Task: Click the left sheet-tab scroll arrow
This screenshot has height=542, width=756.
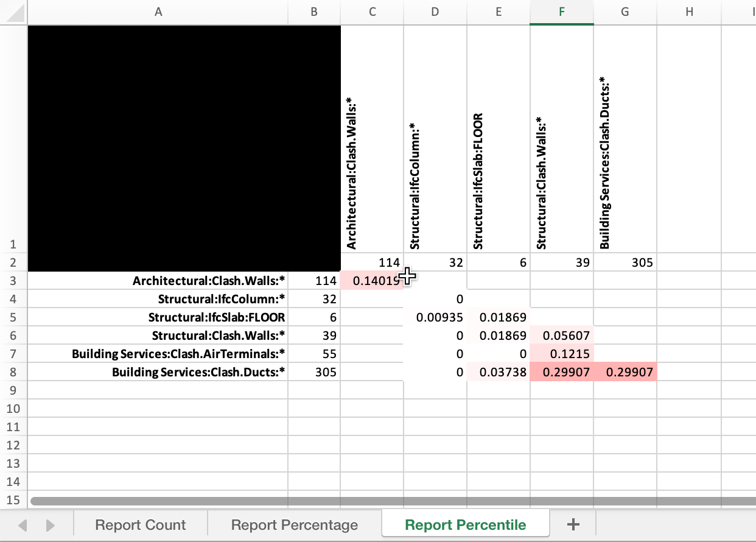Action: pos(23,524)
